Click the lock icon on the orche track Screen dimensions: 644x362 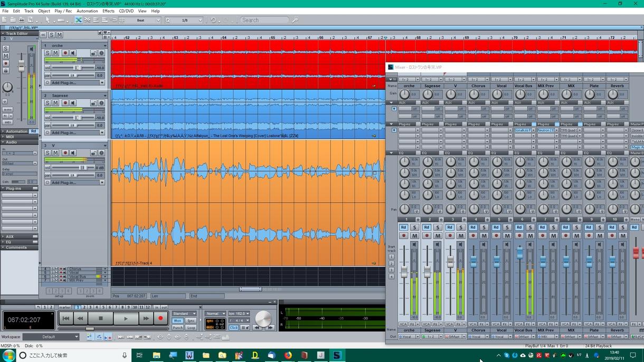93,53
